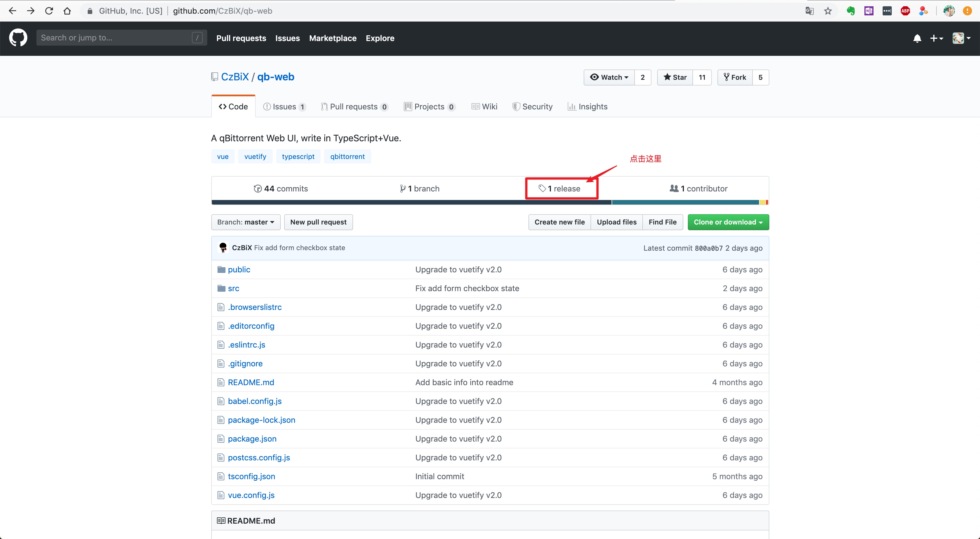The image size is (980, 539).
Task: Click the GitHub Octocat logo
Action: pyautogui.click(x=18, y=38)
